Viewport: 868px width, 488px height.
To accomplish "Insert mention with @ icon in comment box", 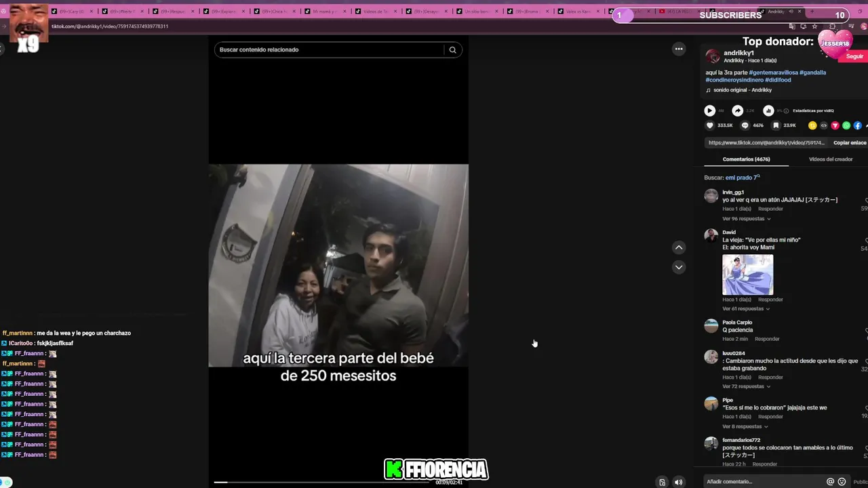I will (830, 481).
